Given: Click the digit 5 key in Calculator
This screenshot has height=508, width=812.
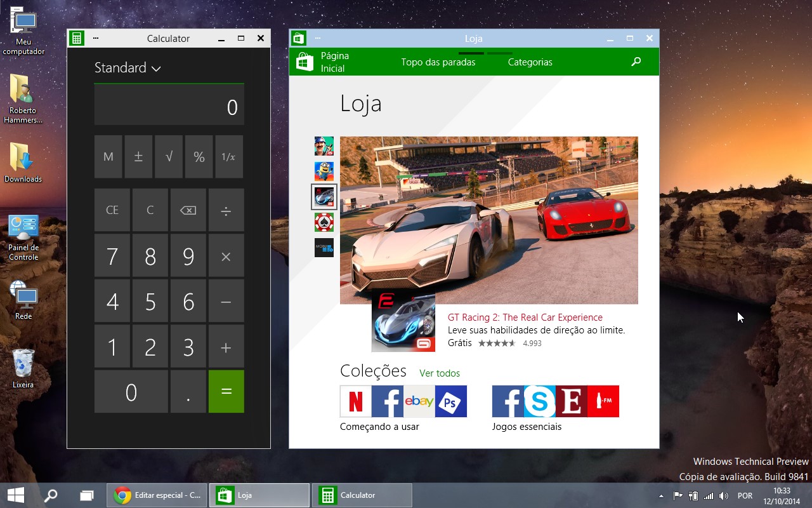Looking at the screenshot, I should pos(150,302).
